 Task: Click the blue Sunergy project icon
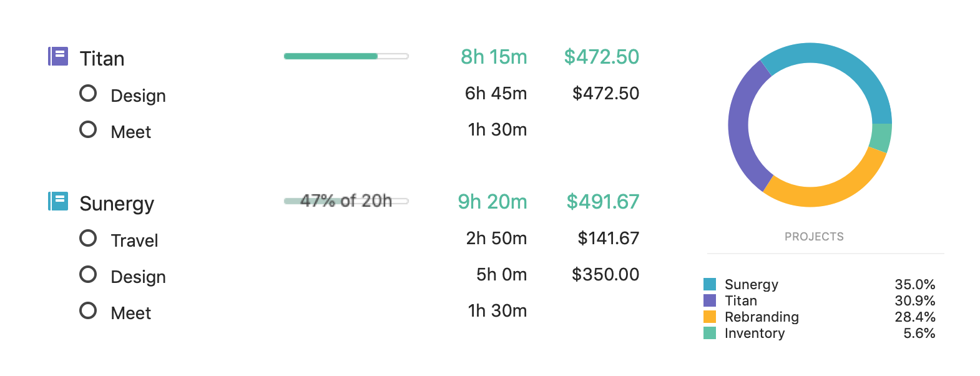58,201
